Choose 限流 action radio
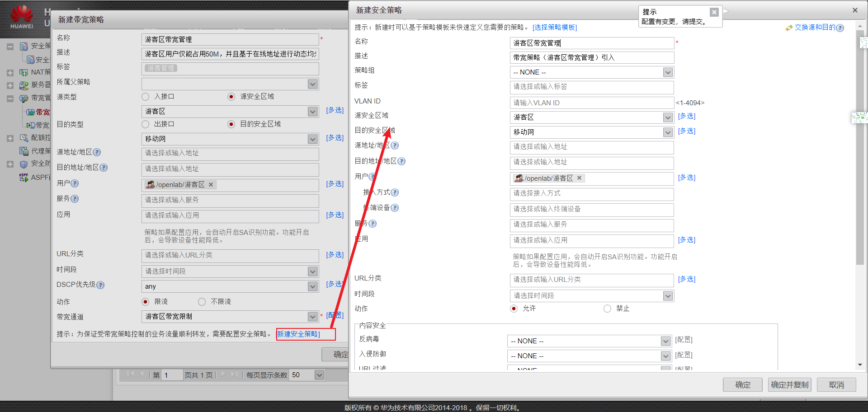This screenshot has height=412, width=868. (145, 302)
